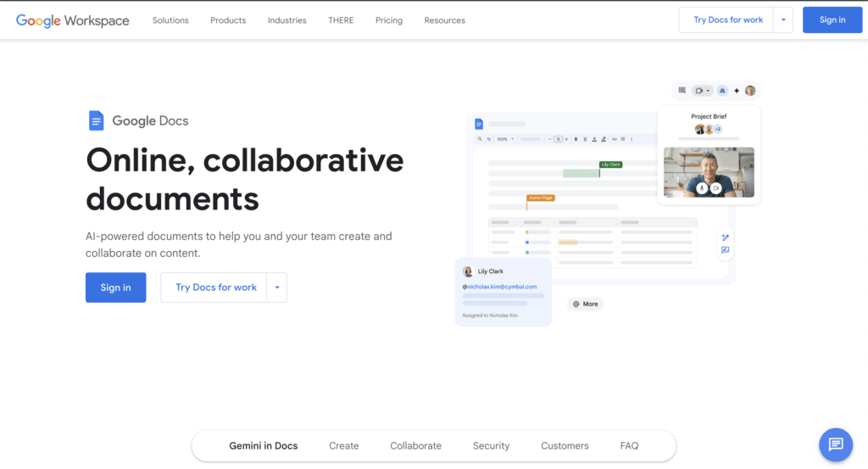Click the @ More chip
868x469 pixels.
(x=585, y=304)
